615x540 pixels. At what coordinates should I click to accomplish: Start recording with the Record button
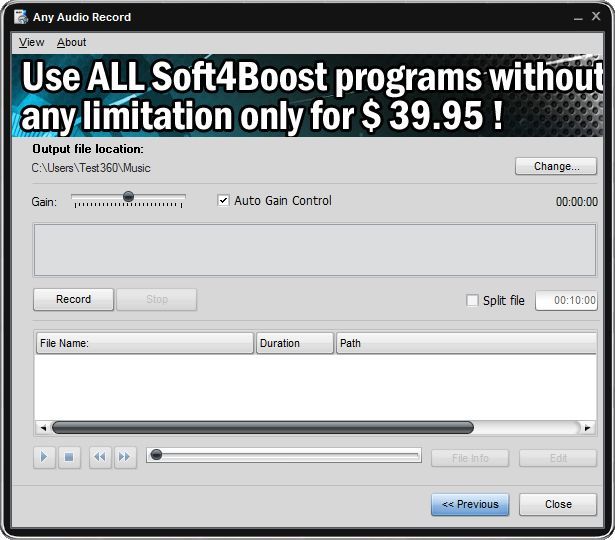(x=73, y=299)
